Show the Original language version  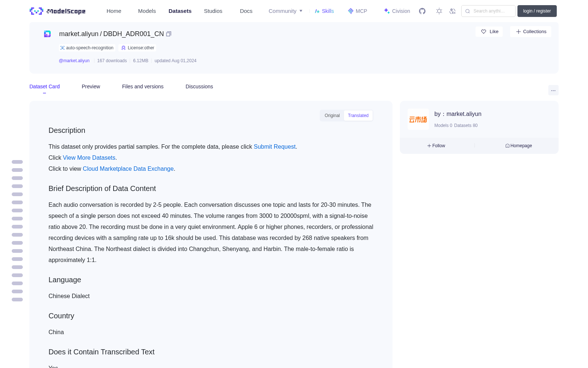332,116
